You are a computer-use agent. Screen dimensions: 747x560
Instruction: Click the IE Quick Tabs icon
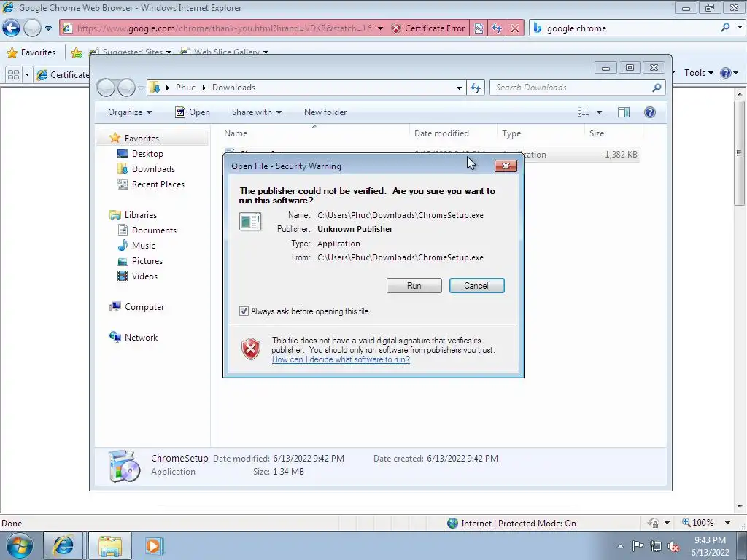[13, 75]
